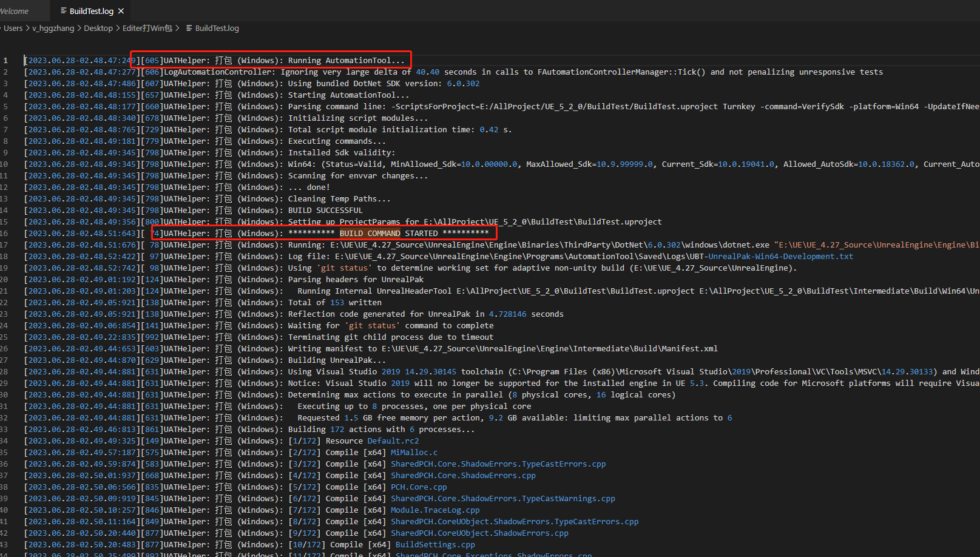Expand chevron after v_hggzhang breadcrumb
Viewport: 980px width, 557px height.
[x=79, y=29]
